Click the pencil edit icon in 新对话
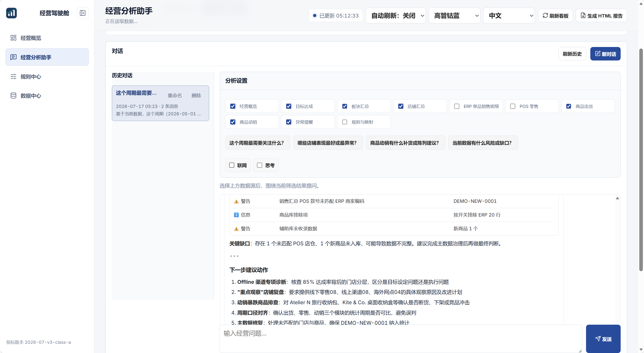644x353 pixels. click(598, 54)
